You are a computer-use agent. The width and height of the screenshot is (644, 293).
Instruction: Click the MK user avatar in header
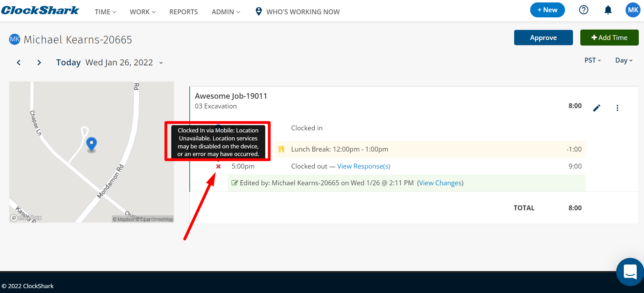tap(633, 10)
